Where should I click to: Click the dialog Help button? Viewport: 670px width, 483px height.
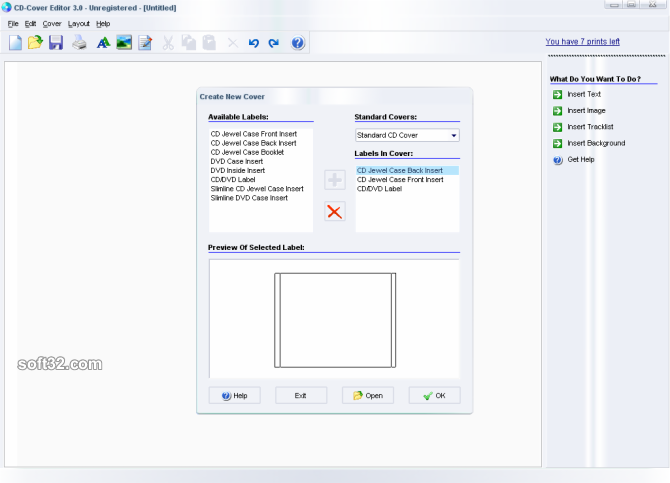pyautogui.click(x=235, y=395)
